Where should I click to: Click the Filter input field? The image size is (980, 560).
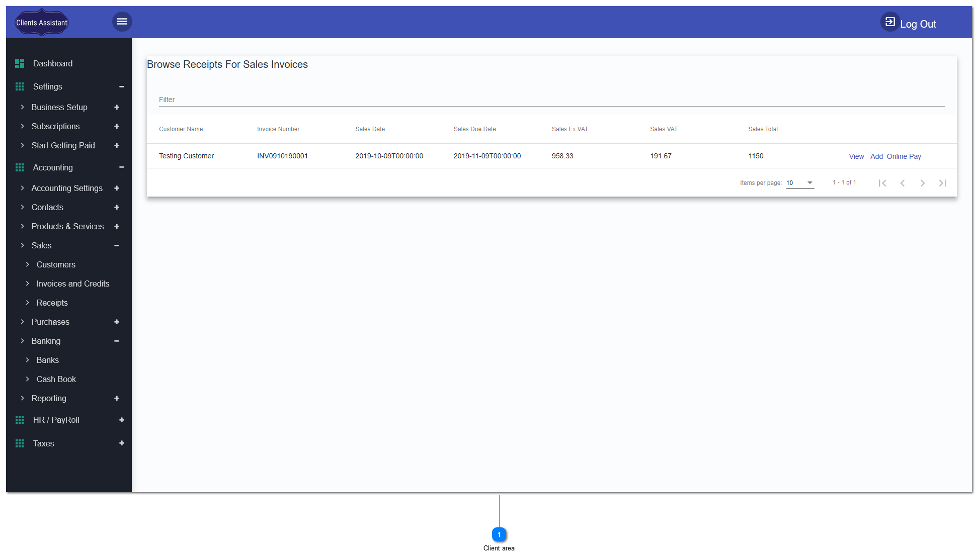pos(550,100)
